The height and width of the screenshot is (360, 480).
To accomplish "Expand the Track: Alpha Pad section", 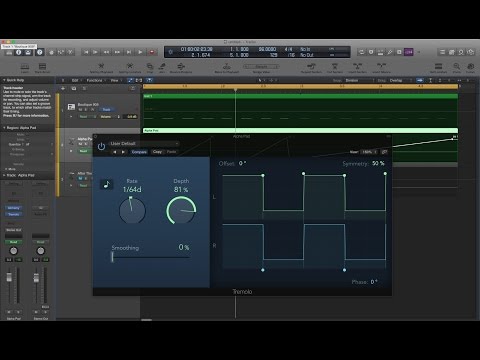I will coord(4,175).
